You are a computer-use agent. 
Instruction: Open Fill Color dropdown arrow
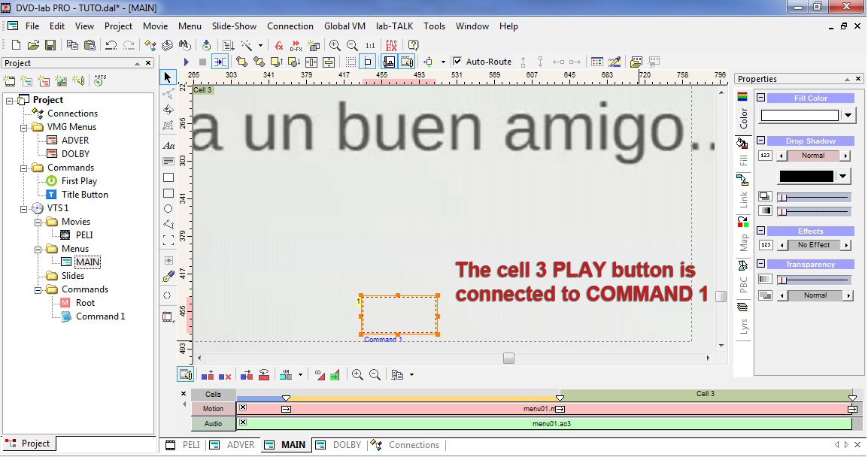[x=848, y=116]
